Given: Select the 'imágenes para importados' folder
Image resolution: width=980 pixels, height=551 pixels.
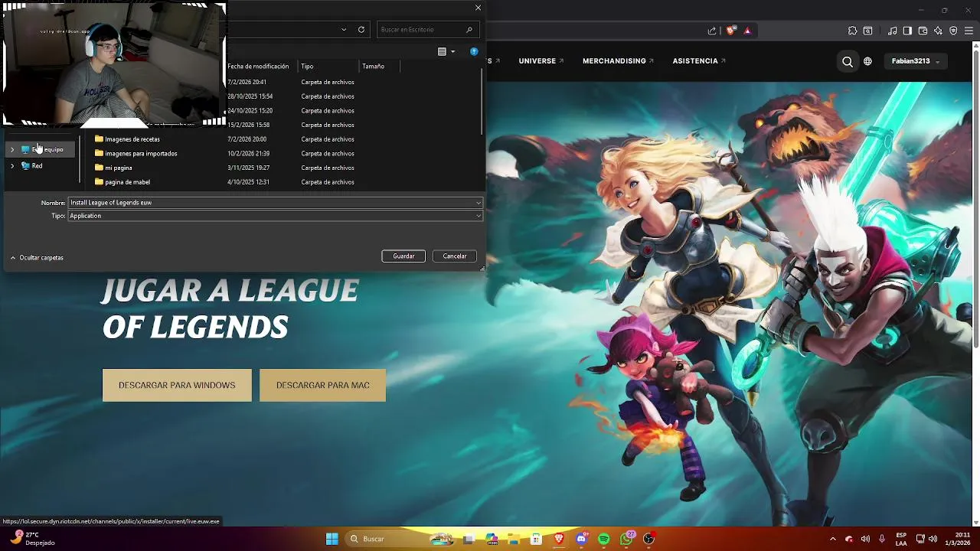Looking at the screenshot, I should 136,154.
